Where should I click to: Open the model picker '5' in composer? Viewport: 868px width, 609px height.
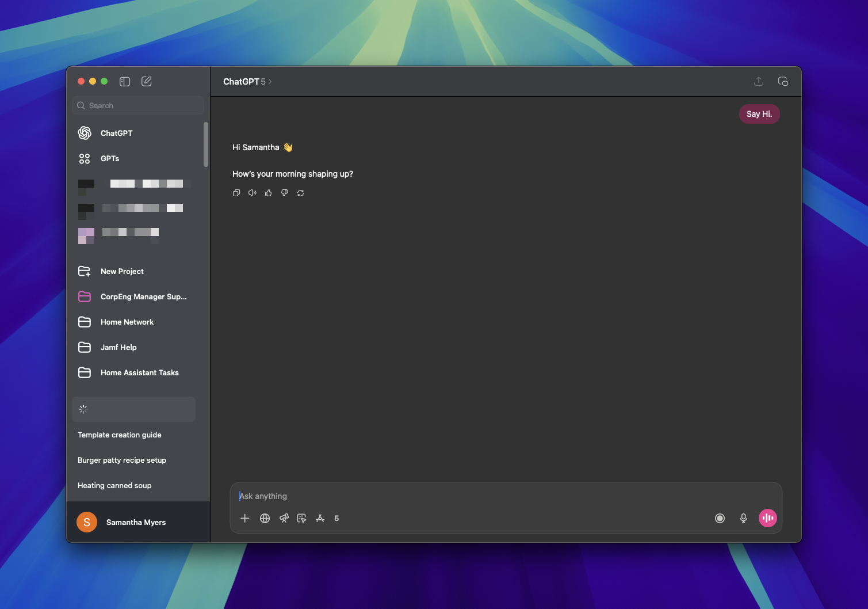(x=337, y=519)
